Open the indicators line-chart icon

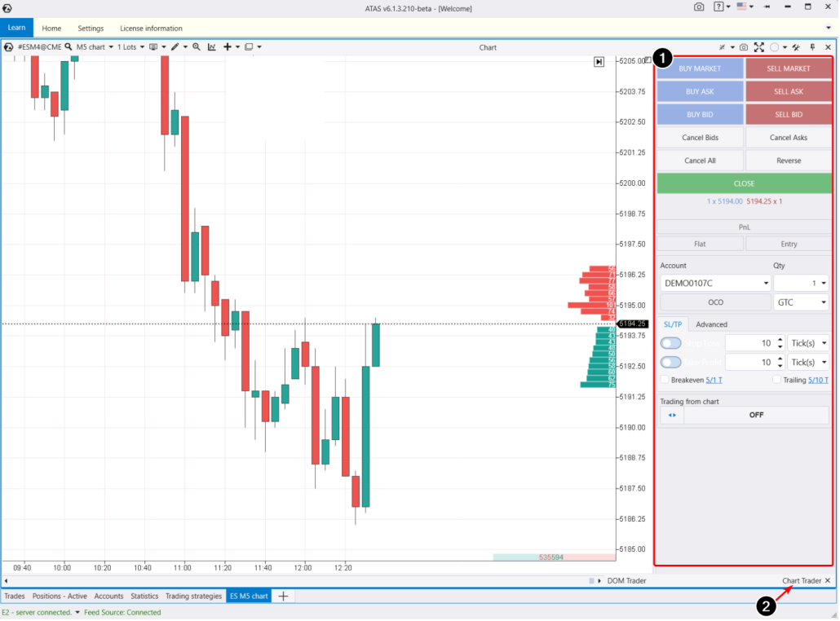pyautogui.click(x=212, y=47)
